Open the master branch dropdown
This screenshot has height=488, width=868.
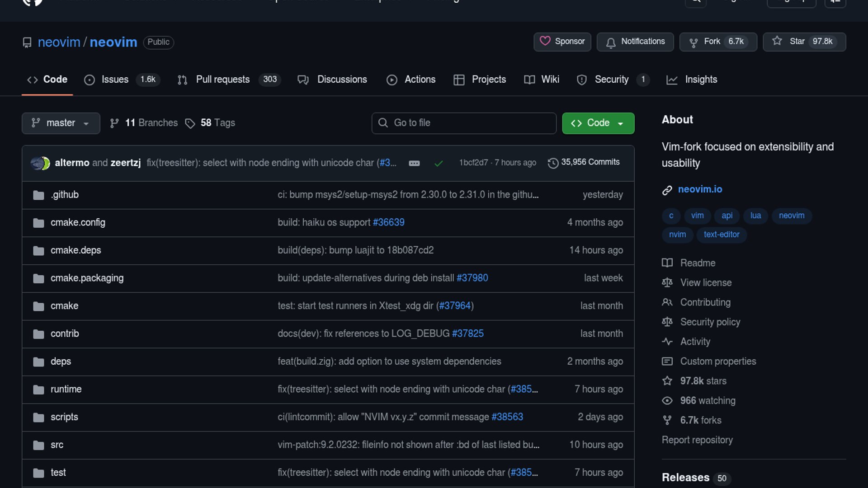[61, 123]
